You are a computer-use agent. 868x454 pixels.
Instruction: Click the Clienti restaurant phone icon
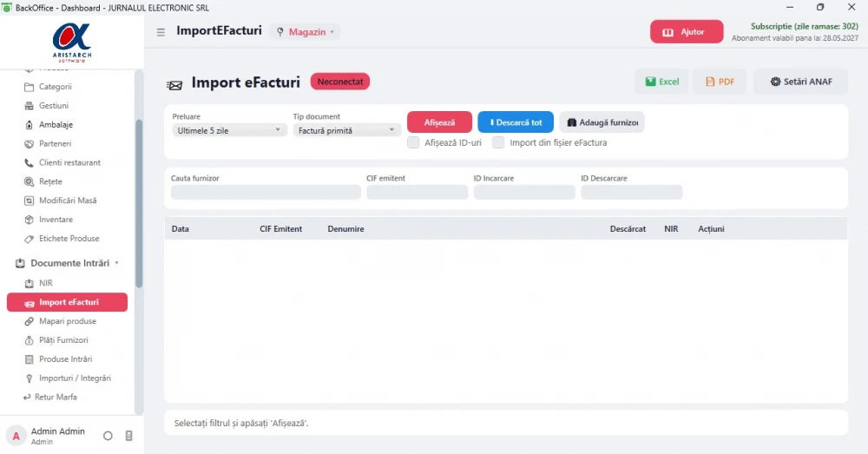tap(29, 163)
